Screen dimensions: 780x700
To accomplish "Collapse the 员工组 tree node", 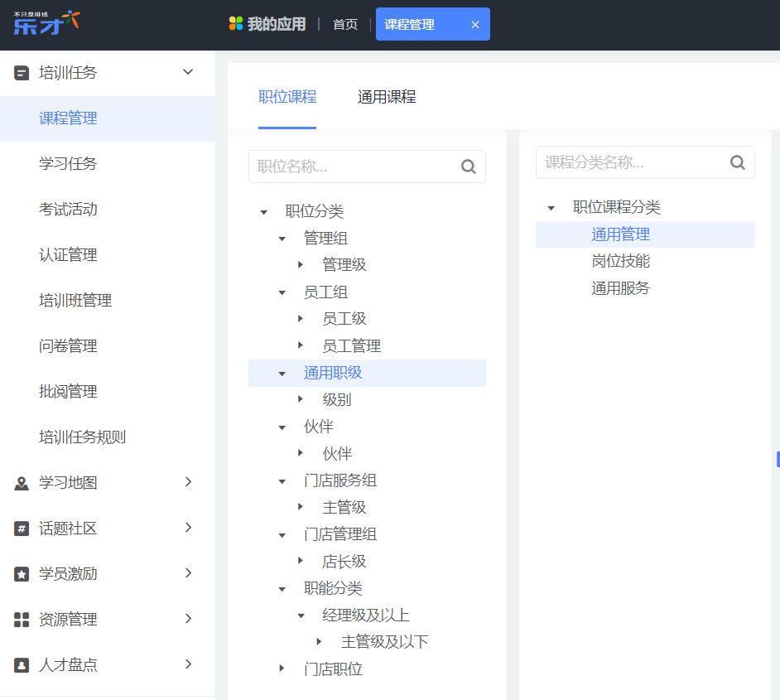I will [282, 292].
